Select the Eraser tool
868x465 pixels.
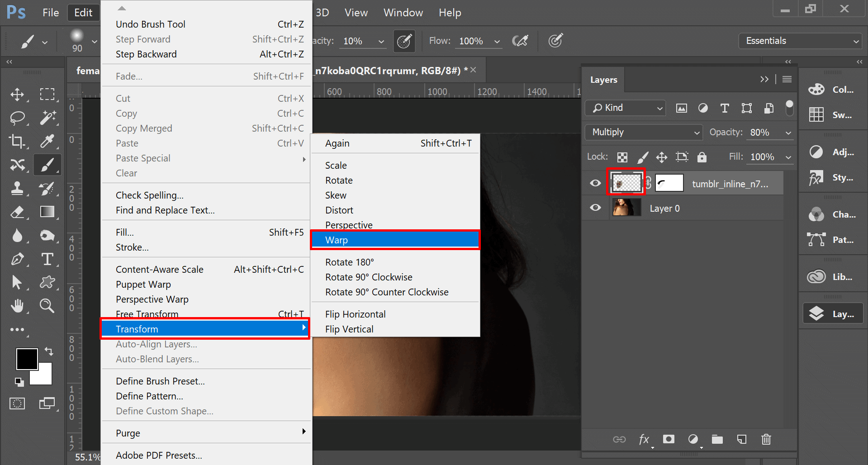point(17,212)
